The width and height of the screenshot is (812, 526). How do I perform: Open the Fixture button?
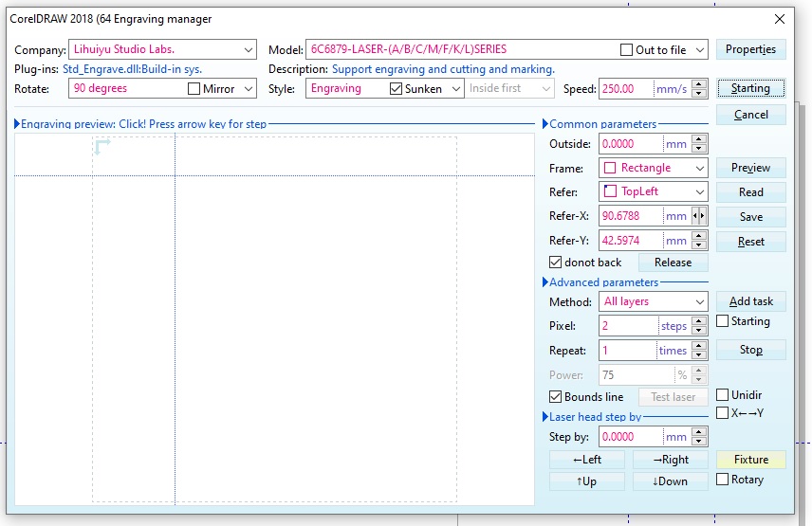(x=751, y=460)
